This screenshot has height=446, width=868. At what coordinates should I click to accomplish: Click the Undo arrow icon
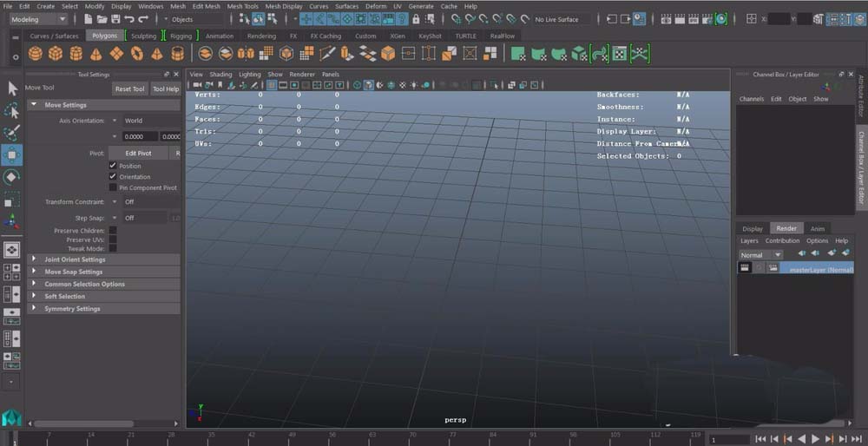tap(129, 19)
